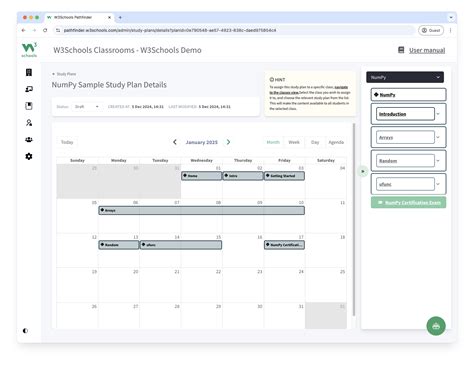Select the Random event on Monday 13

(119, 245)
